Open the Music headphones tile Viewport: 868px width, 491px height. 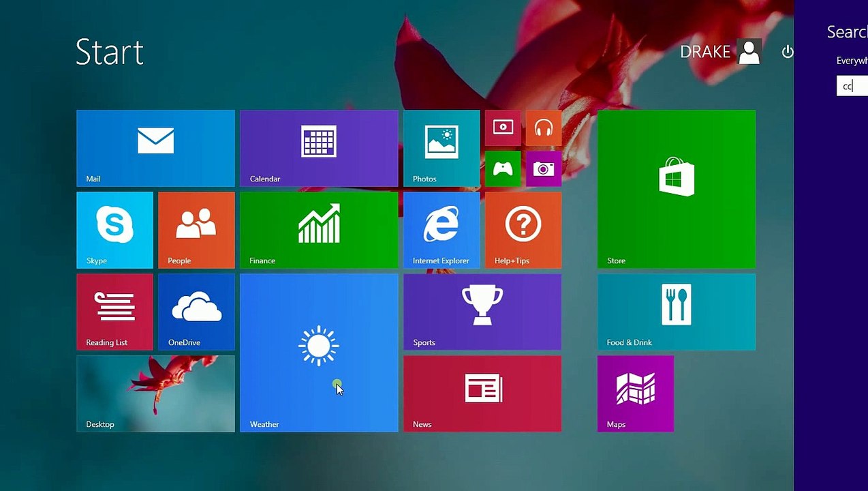pyautogui.click(x=544, y=128)
